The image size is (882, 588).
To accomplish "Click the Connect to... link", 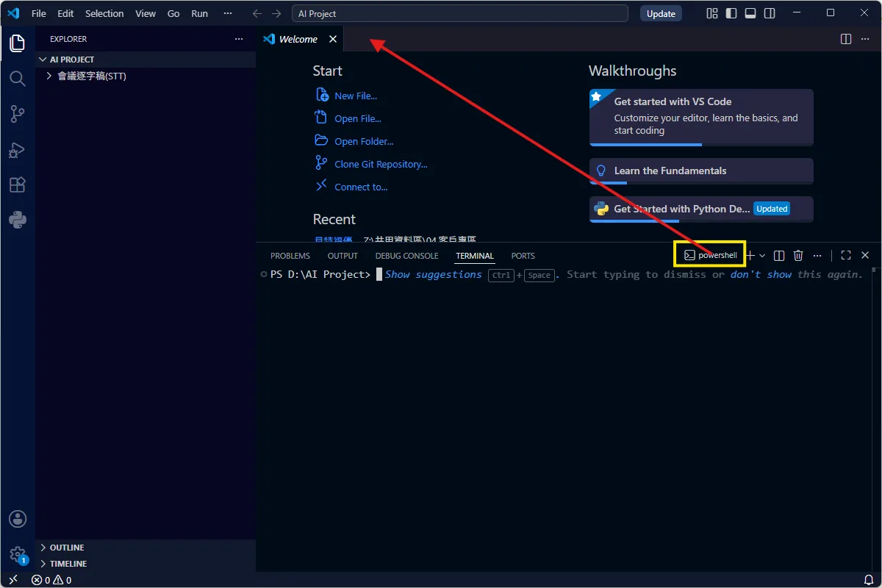I will (361, 187).
